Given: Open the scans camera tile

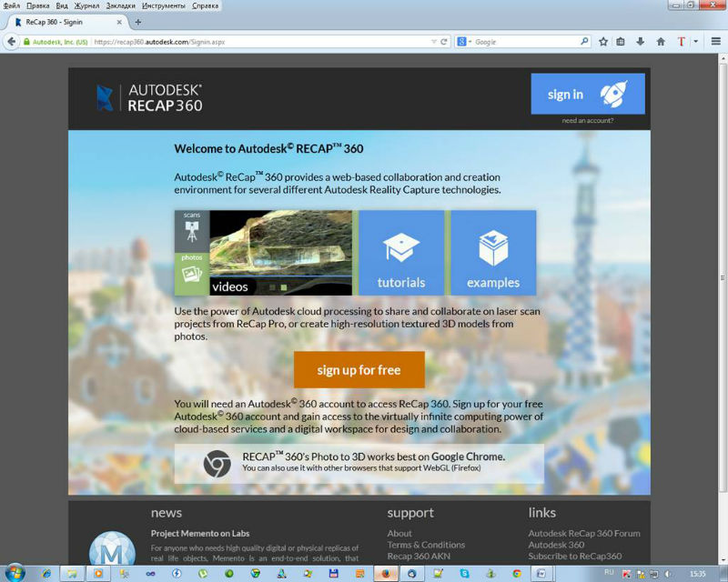Looking at the screenshot, I should point(192,231).
